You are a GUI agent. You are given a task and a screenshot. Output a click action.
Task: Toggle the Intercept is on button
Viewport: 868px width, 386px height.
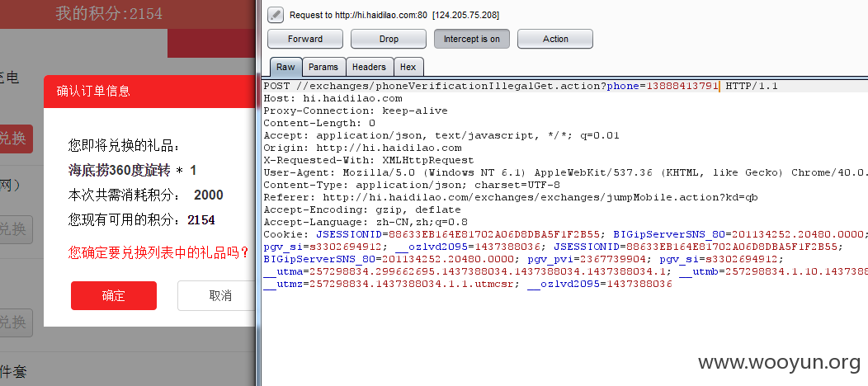[x=472, y=39]
